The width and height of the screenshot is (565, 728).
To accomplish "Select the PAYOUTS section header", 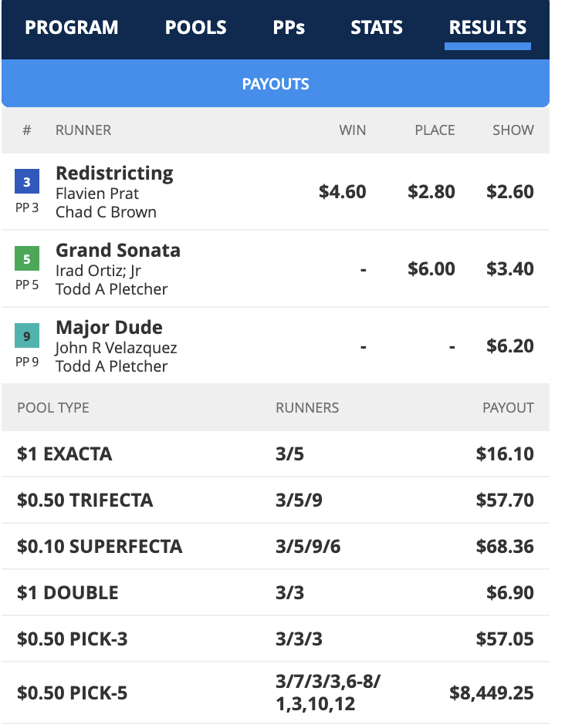I will 276,84.
